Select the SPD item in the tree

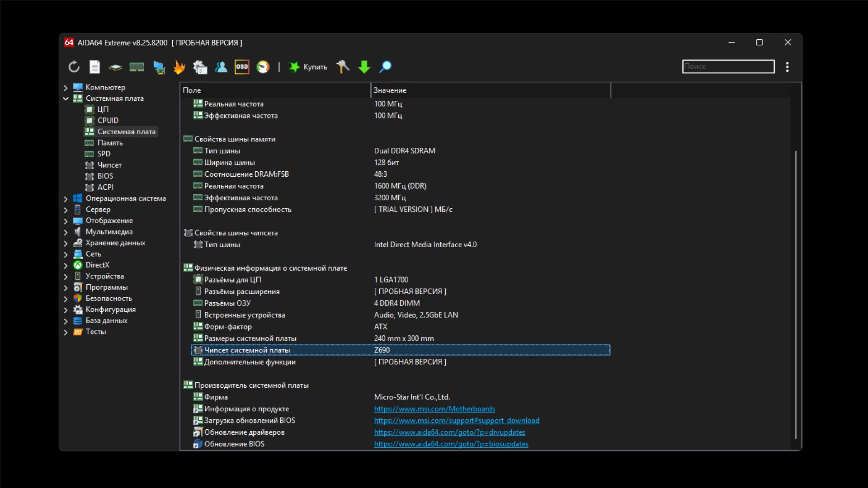(104, 154)
